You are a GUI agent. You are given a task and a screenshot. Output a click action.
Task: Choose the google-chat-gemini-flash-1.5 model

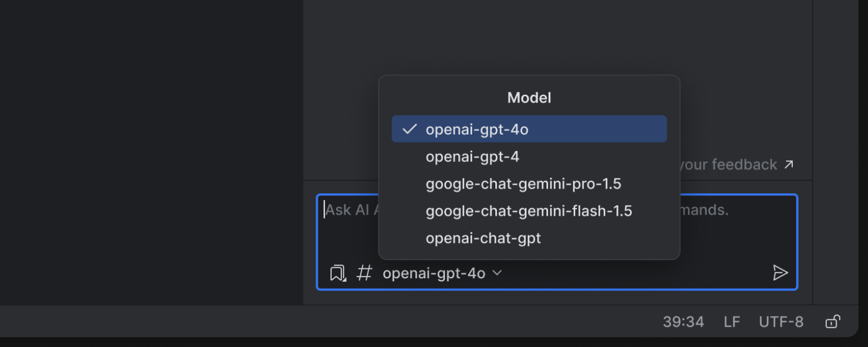[x=528, y=211]
